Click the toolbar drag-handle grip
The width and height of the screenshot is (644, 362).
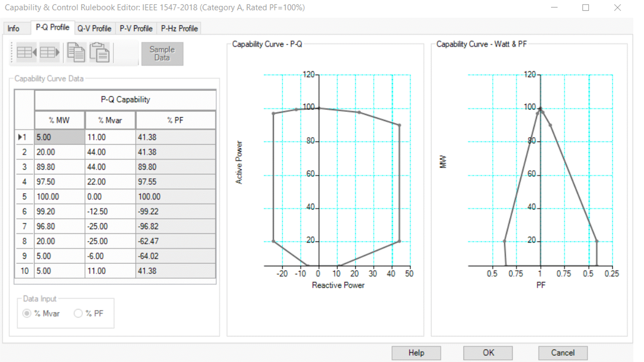pos(12,53)
